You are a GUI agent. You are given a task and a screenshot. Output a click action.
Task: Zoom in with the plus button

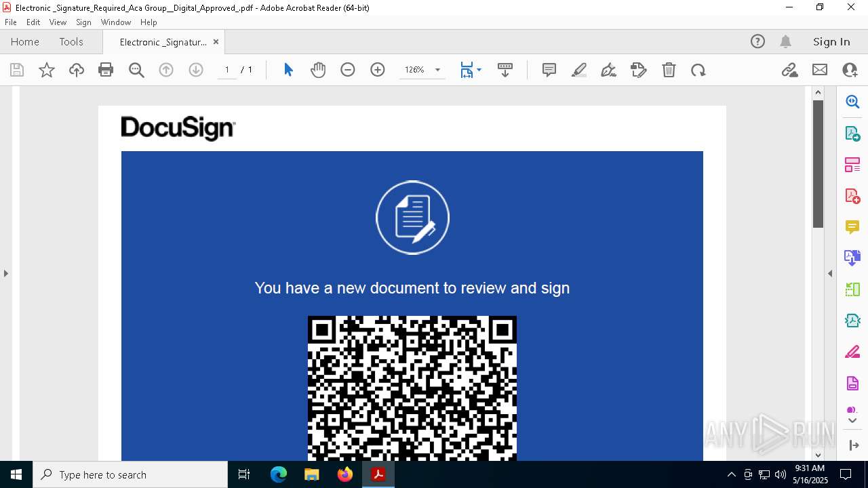pyautogui.click(x=378, y=70)
